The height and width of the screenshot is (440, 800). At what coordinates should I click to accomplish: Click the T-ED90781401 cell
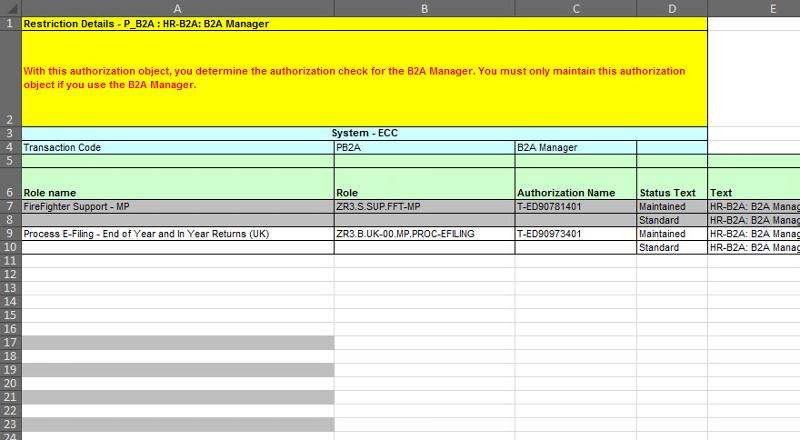pos(576,206)
